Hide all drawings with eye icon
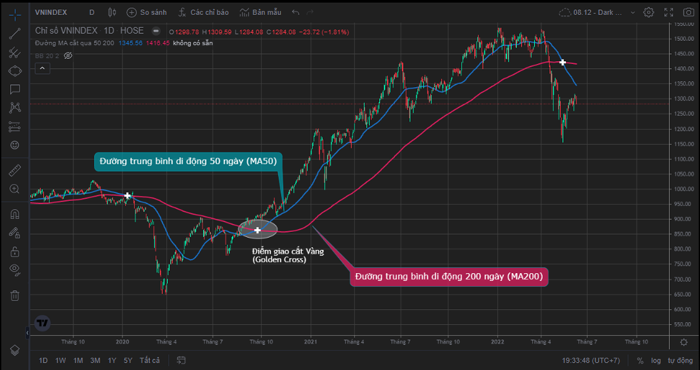Viewport: 700px width, 370px height. point(15,269)
